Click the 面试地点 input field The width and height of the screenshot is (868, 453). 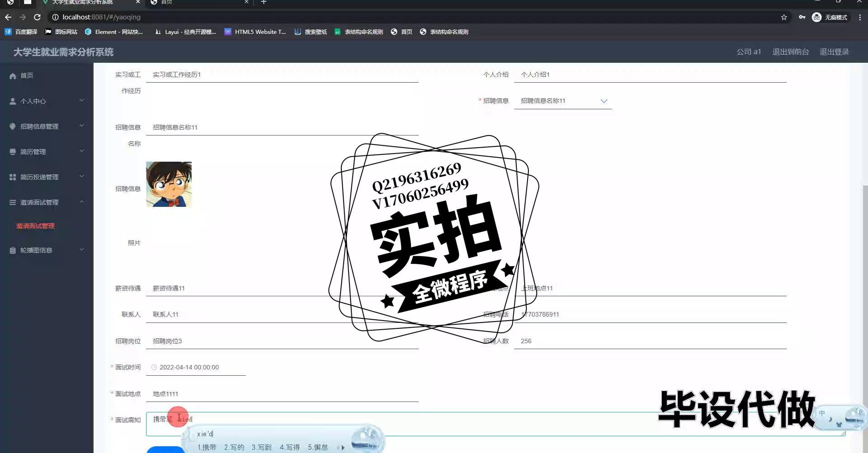282,394
